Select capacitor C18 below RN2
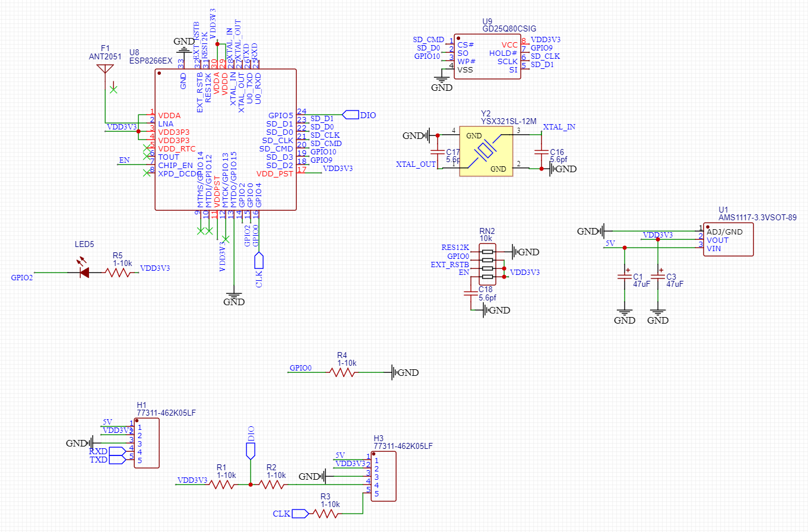The image size is (808, 532). (x=470, y=293)
